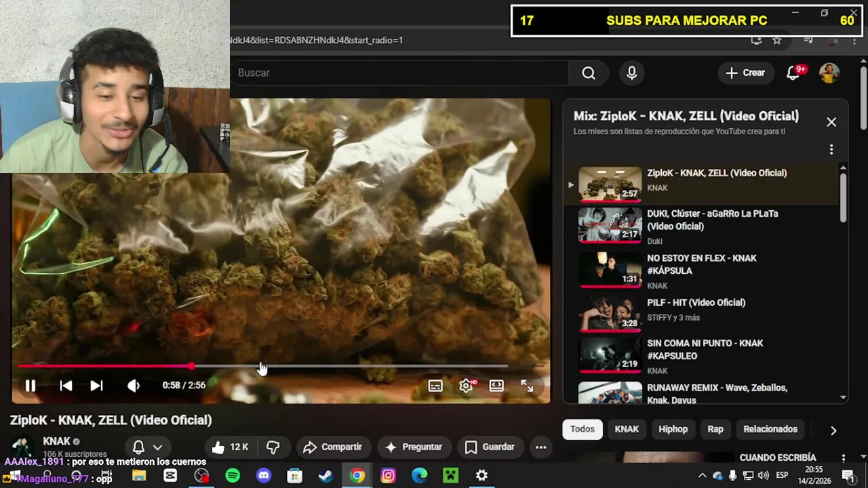The width and height of the screenshot is (868, 488).
Task: Like the video with 12 K likes
Action: (x=230, y=447)
